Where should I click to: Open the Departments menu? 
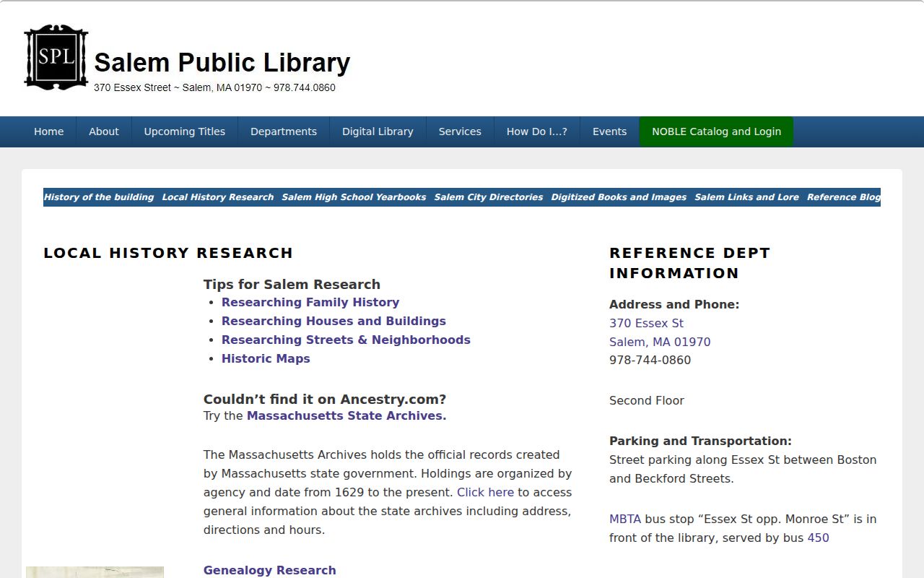284,131
